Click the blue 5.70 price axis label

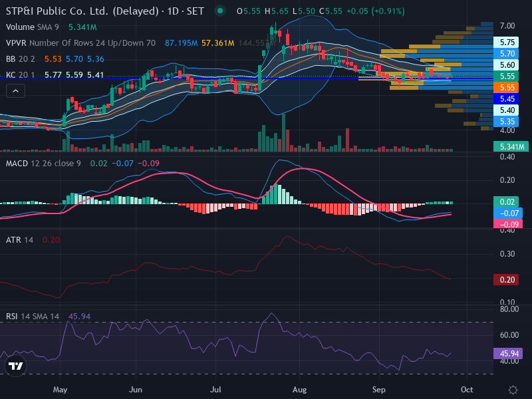(506, 54)
